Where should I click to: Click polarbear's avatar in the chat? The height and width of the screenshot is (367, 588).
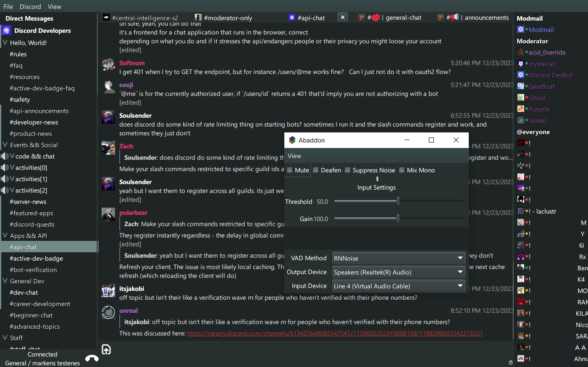pos(108,214)
